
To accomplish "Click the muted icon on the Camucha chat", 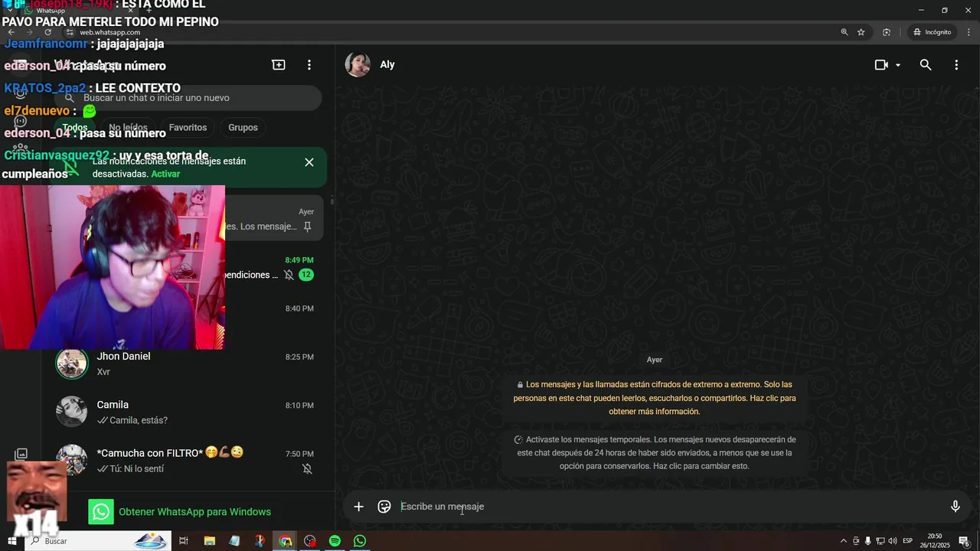I will click(x=307, y=468).
